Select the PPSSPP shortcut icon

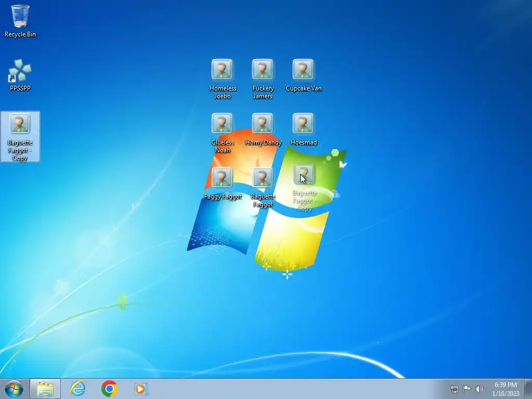click(20, 75)
